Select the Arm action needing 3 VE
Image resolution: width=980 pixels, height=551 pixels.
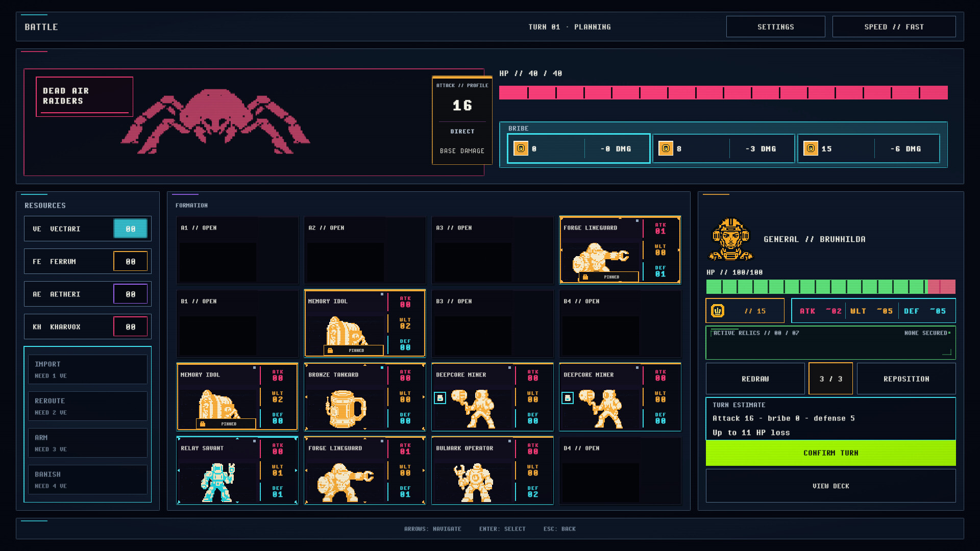click(x=88, y=443)
